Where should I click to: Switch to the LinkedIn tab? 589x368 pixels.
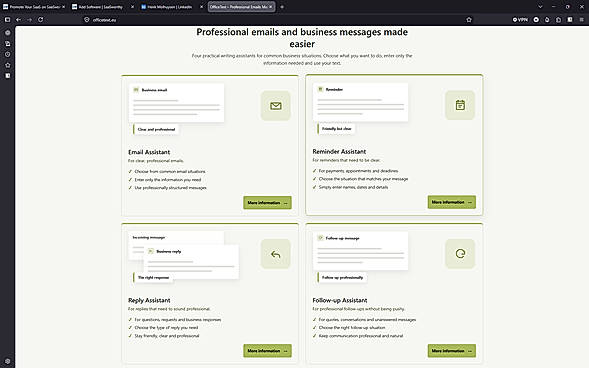(171, 7)
